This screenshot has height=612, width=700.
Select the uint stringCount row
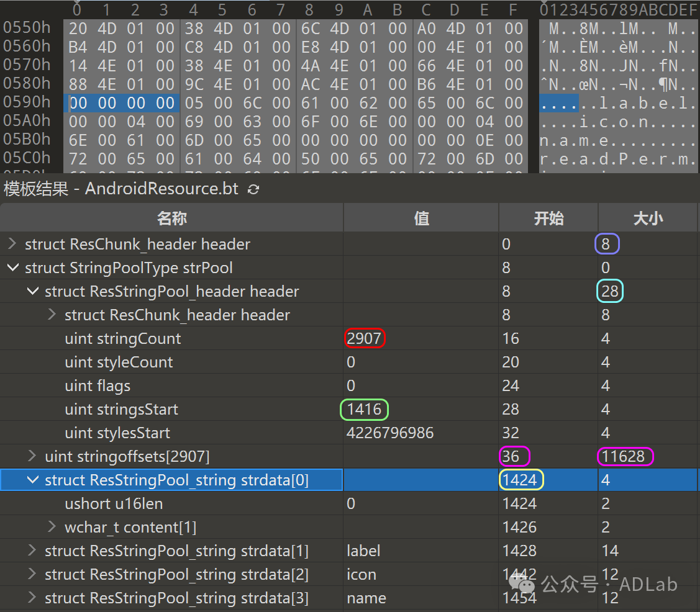tap(123, 339)
